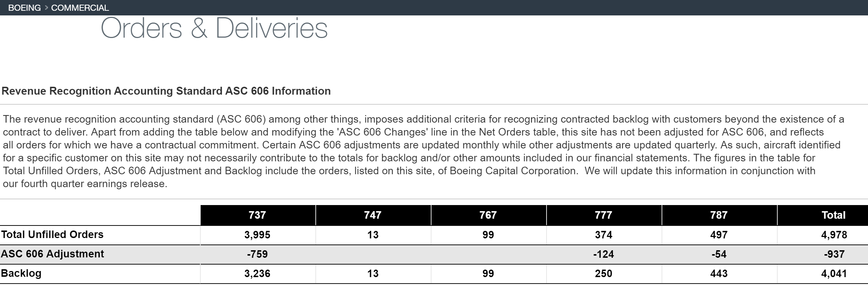Click the 4,041 total backlog cell
Viewport: 868px width, 285px height.
pyautogui.click(x=834, y=274)
